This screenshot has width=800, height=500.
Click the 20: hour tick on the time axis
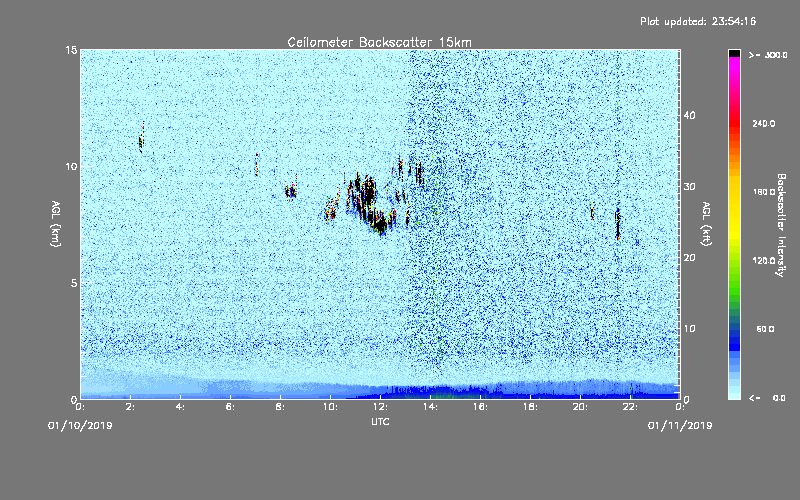click(x=580, y=407)
